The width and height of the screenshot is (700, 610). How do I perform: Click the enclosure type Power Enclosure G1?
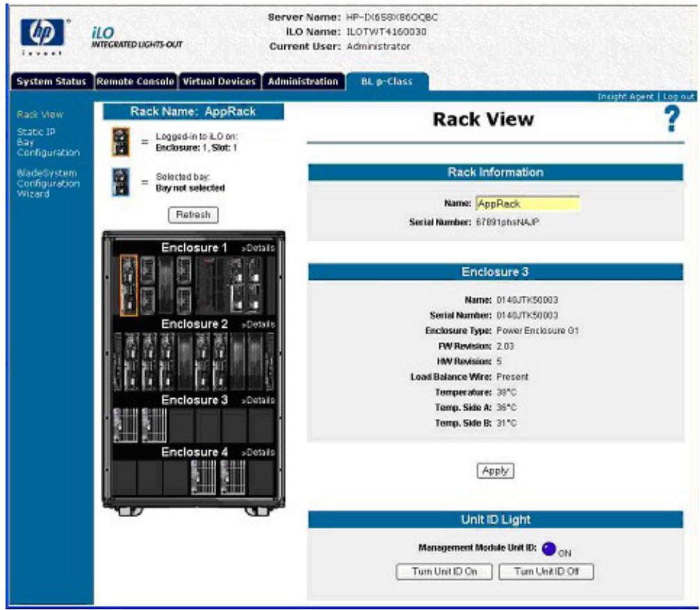537,331
